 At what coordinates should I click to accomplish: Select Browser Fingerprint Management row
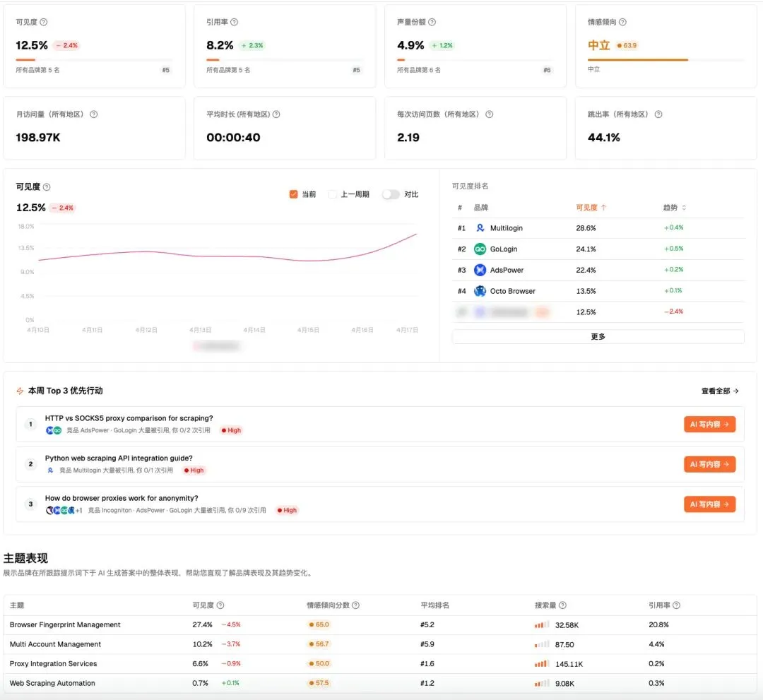[x=380, y=624]
